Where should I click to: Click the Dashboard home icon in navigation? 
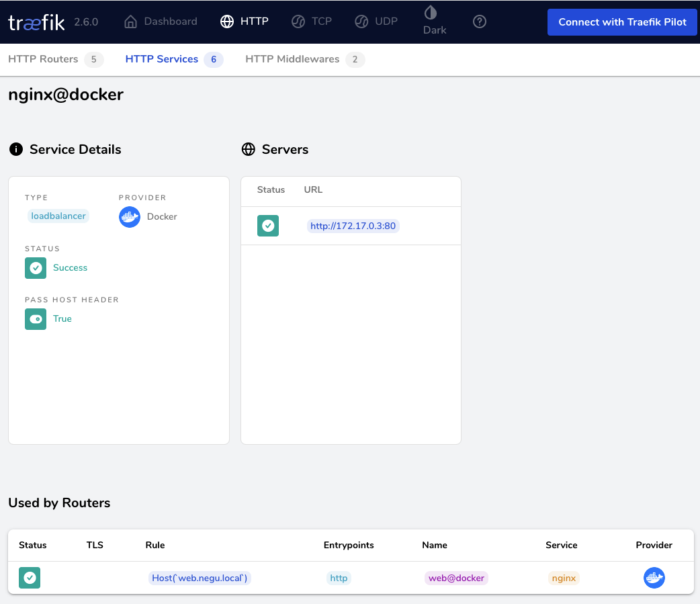coord(130,21)
